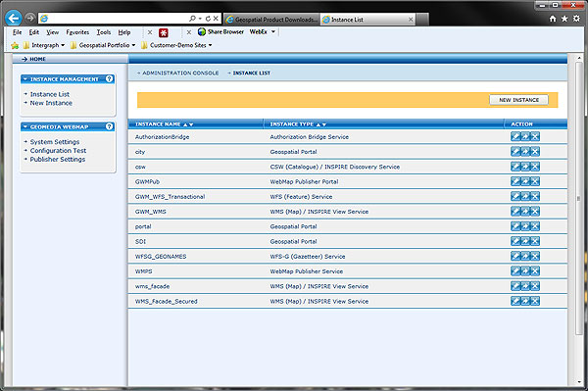Viewport: 588px width, 391px height.
Task: Open the WMPS instance via arrow icon
Action: 525,271
